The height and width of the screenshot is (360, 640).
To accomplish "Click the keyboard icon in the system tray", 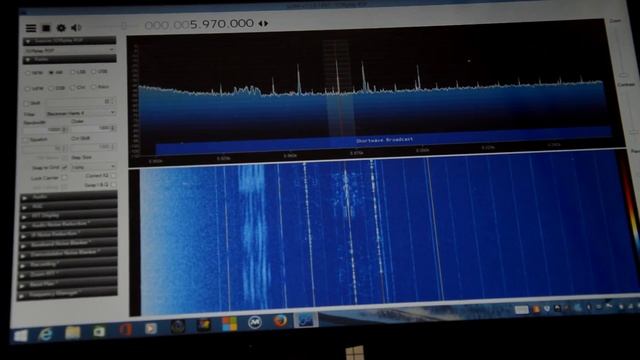I will [x=521, y=310].
